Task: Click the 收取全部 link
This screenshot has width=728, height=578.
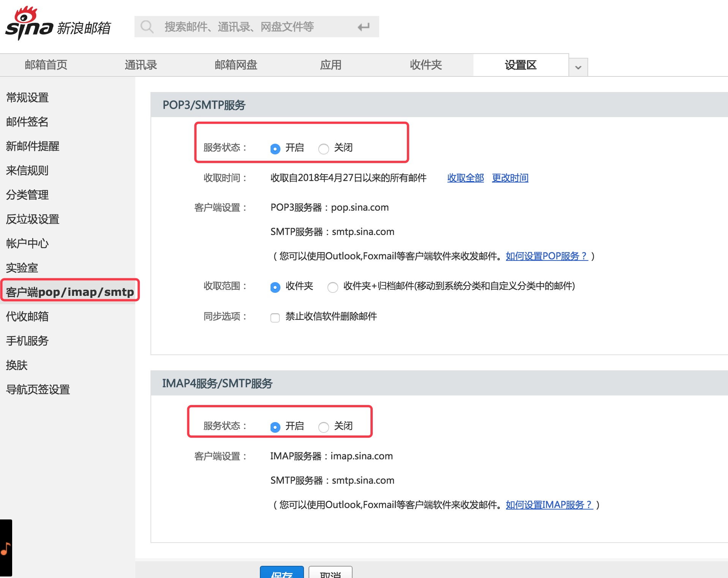Action: click(465, 178)
